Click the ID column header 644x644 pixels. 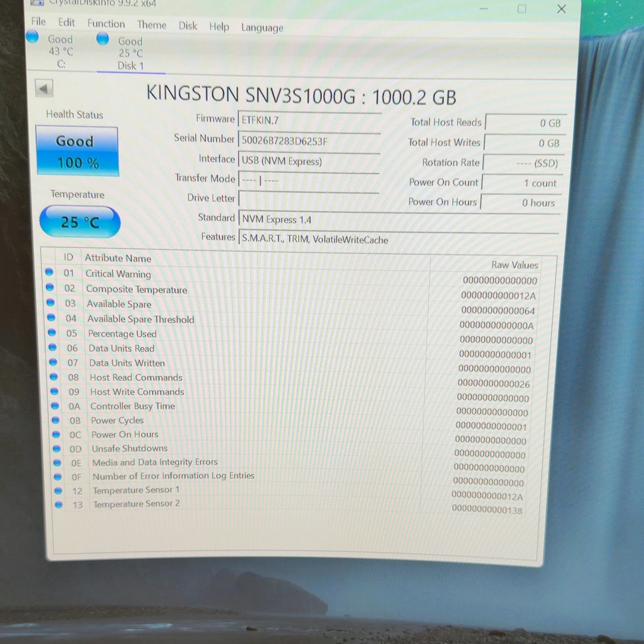[x=68, y=257]
